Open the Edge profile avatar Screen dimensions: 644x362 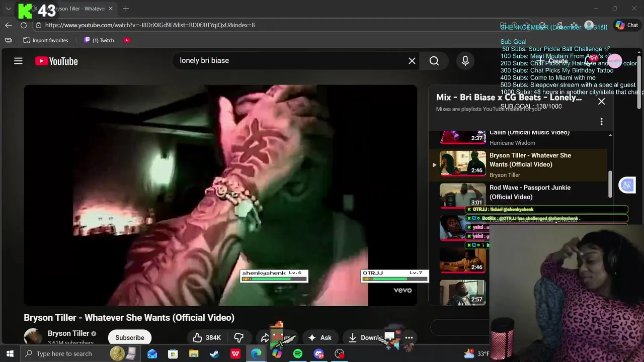tap(589, 25)
